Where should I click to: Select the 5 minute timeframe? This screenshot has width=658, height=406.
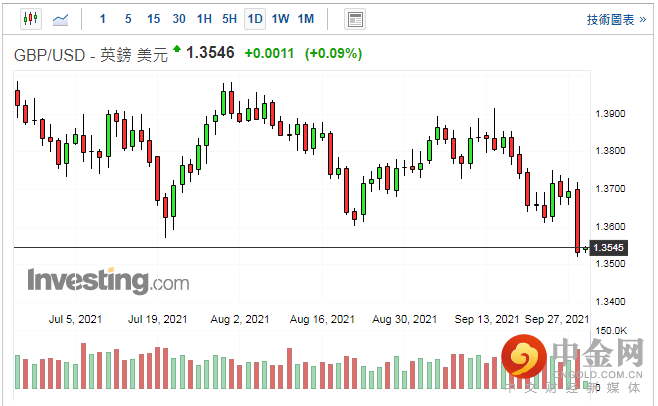click(x=127, y=18)
